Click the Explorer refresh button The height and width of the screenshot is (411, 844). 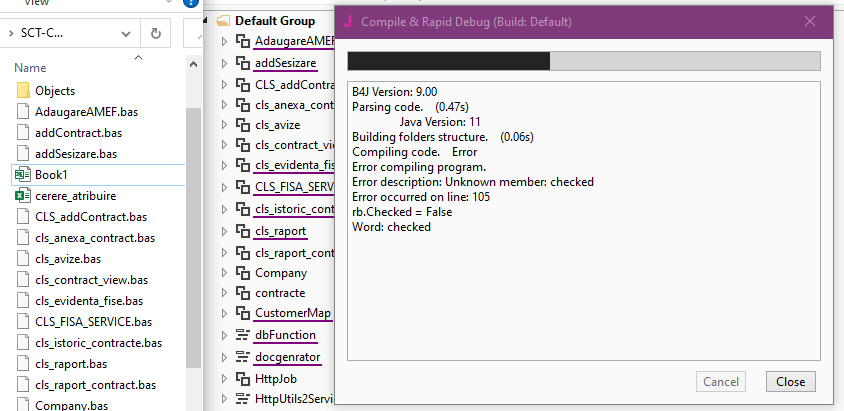click(156, 33)
